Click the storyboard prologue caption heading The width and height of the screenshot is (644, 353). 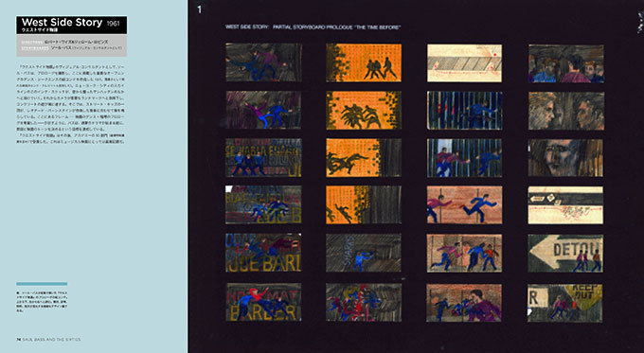(313, 27)
